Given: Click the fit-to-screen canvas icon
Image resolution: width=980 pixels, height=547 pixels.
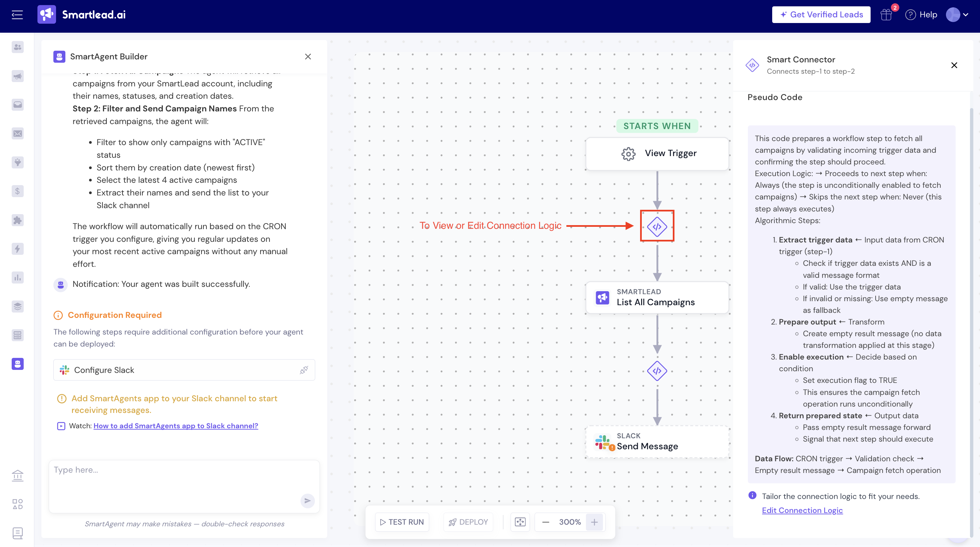Looking at the screenshot, I should point(520,522).
